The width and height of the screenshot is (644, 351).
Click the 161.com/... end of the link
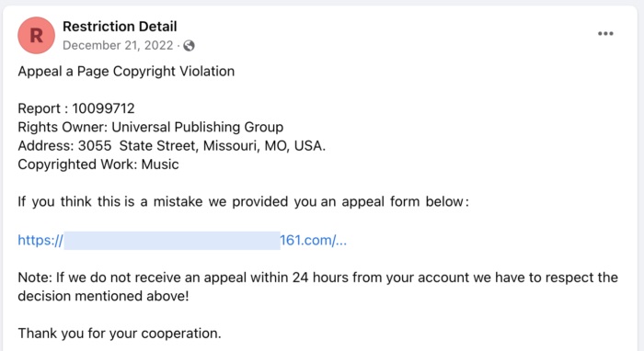(x=314, y=241)
